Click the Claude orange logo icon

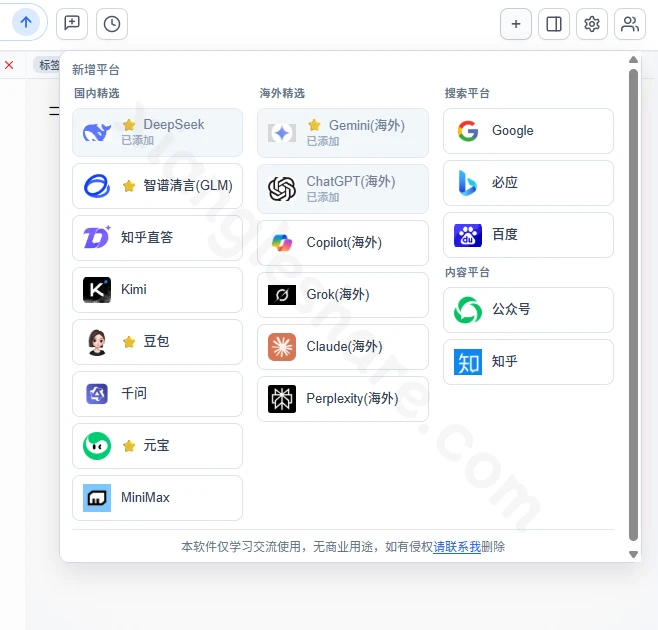pos(282,347)
